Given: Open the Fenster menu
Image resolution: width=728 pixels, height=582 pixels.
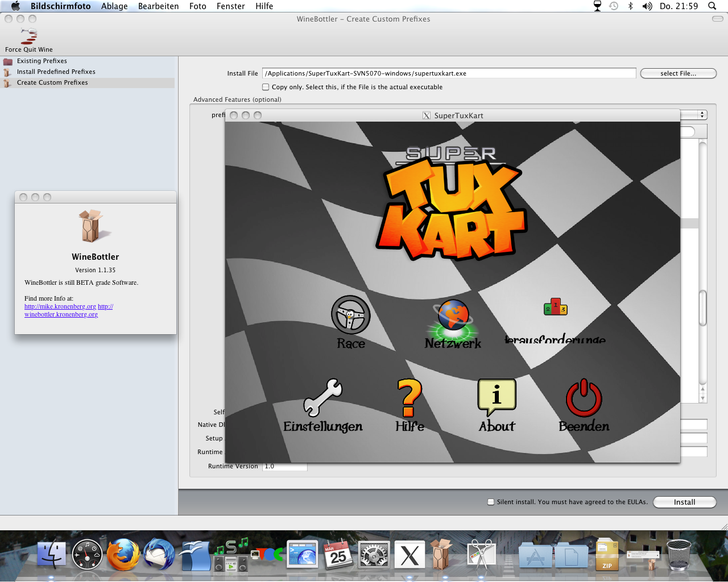Looking at the screenshot, I should click(230, 6).
